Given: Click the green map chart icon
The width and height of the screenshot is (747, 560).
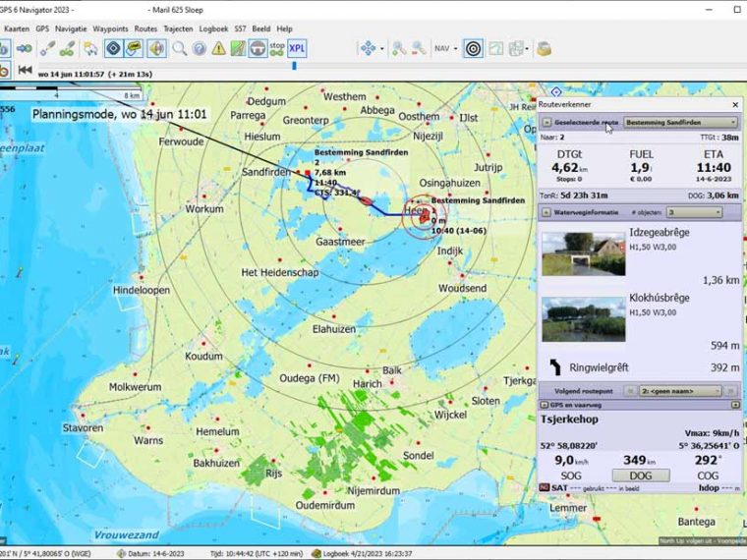Looking at the screenshot, I should pyautogui.click(x=238, y=48).
